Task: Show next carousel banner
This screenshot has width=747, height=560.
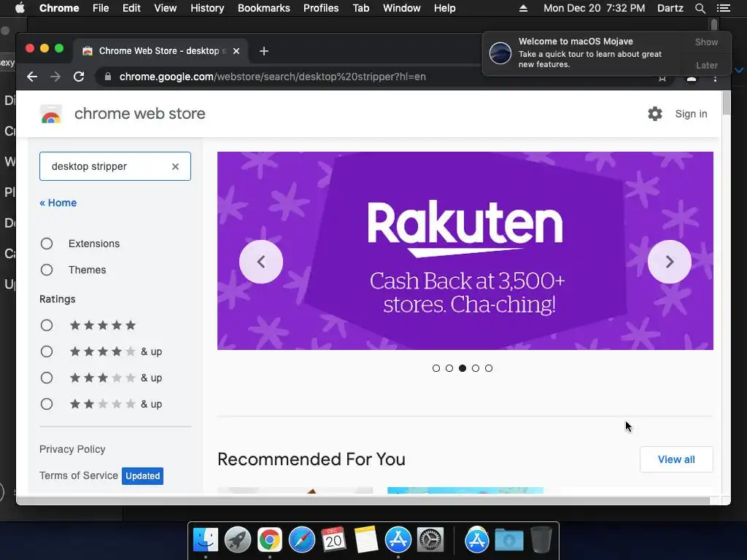Action: 670,262
